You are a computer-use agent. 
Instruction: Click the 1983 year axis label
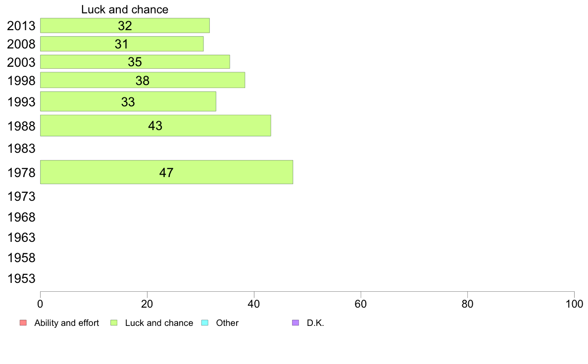(21, 149)
